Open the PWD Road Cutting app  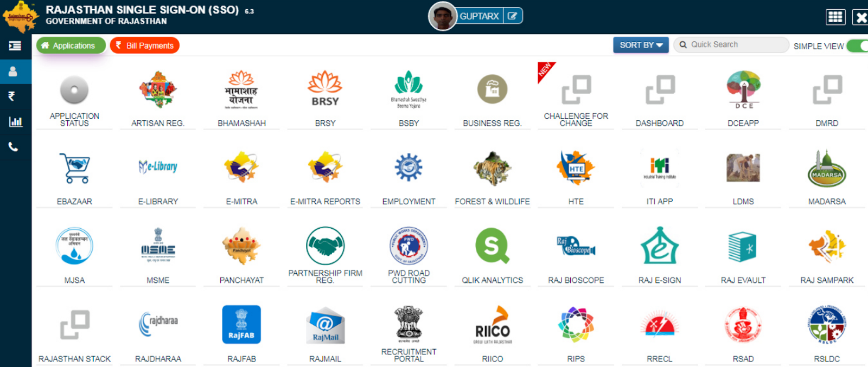click(x=409, y=246)
